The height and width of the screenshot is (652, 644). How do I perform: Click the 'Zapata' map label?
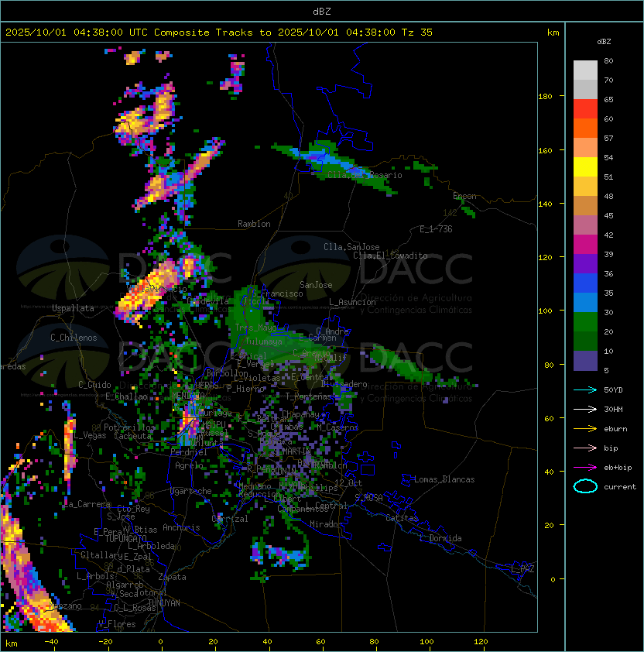(172, 577)
